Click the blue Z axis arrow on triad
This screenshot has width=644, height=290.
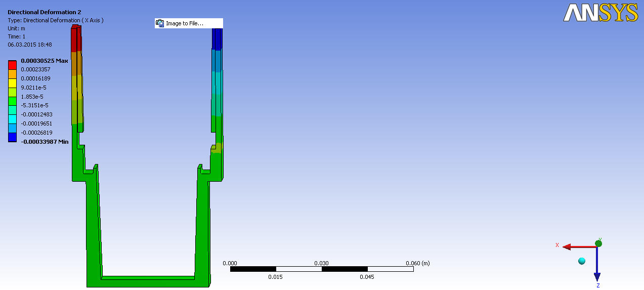point(597,264)
